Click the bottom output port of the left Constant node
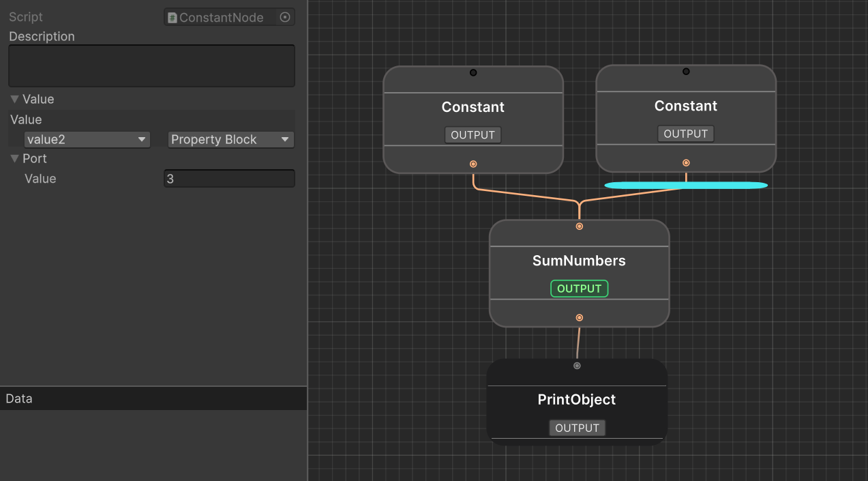868x481 pixels. point(473,164)
